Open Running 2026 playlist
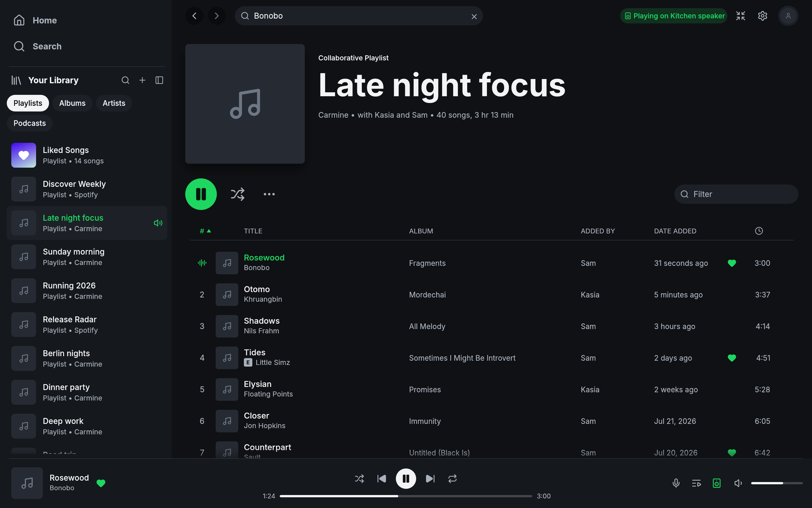 tap(87, 291)
